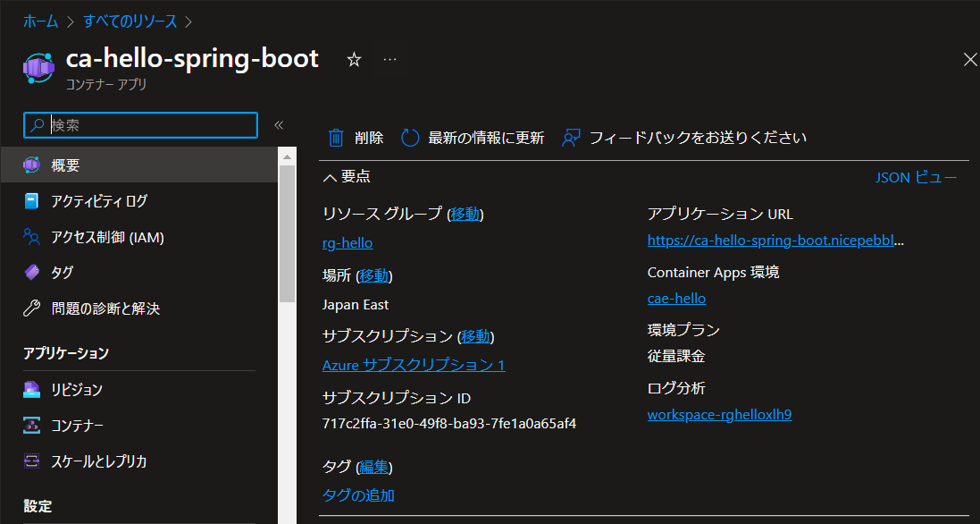
Task: Open Azure サブスクリプション 1 link
Action: (414, 365)
